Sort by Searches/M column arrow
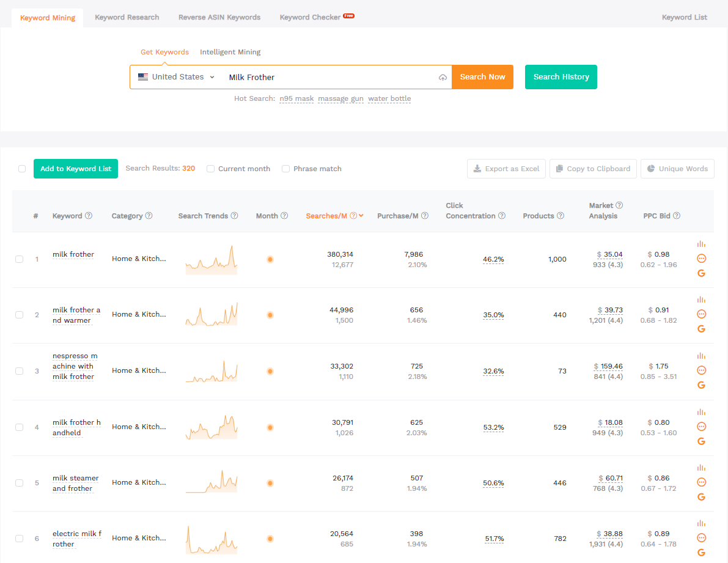The width and height of the screenshot is (728, 563). click(361, 216)
